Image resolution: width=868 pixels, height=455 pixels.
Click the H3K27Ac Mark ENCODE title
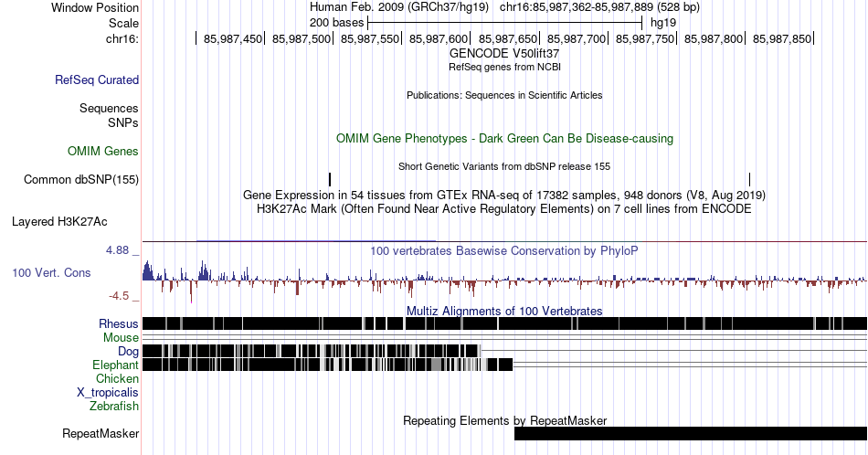(x=504, y=208)
